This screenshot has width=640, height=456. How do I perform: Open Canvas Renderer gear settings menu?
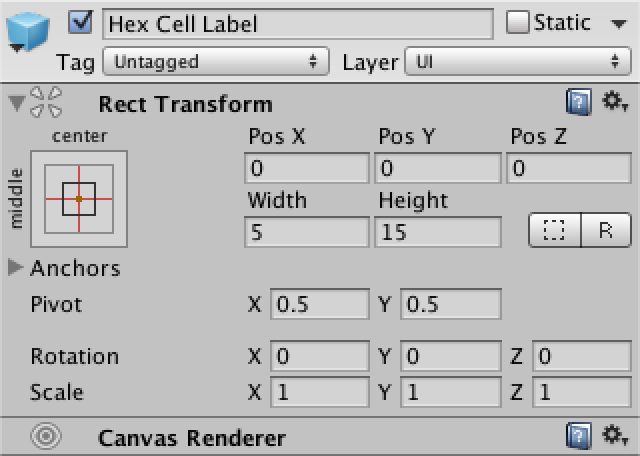coord(613,437)
